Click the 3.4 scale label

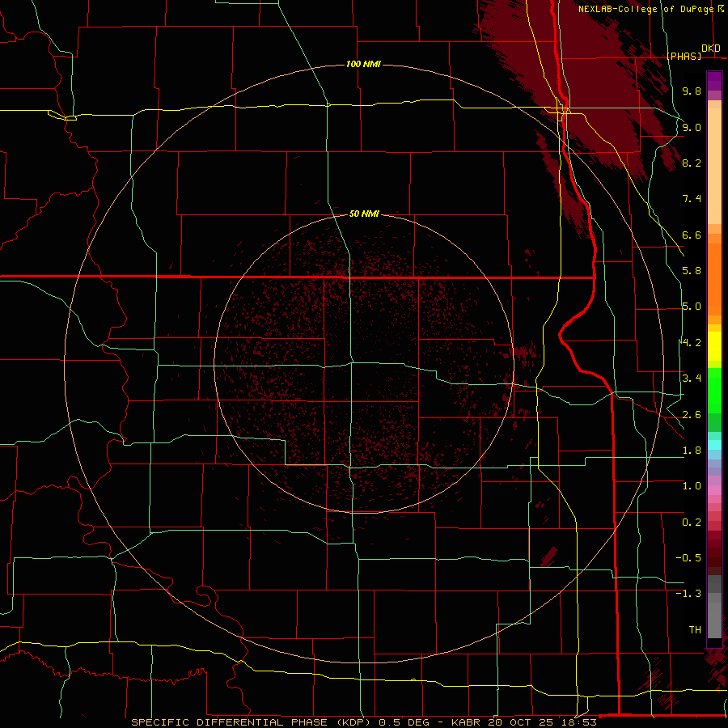coord(692,379)
